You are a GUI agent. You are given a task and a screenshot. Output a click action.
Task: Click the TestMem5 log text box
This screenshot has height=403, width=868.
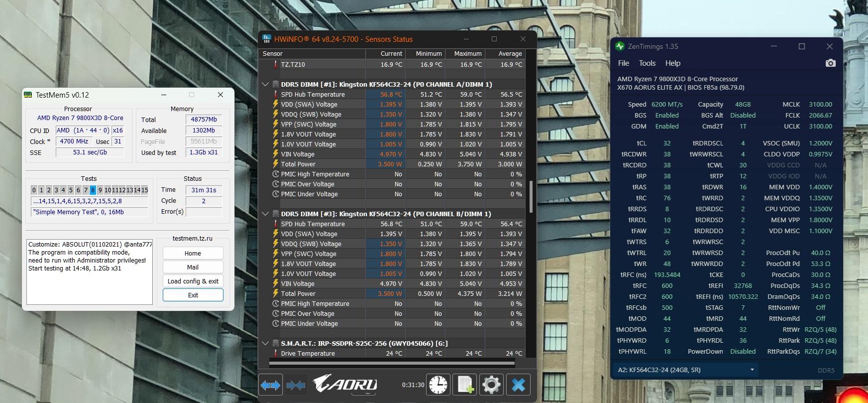(90, 272)
